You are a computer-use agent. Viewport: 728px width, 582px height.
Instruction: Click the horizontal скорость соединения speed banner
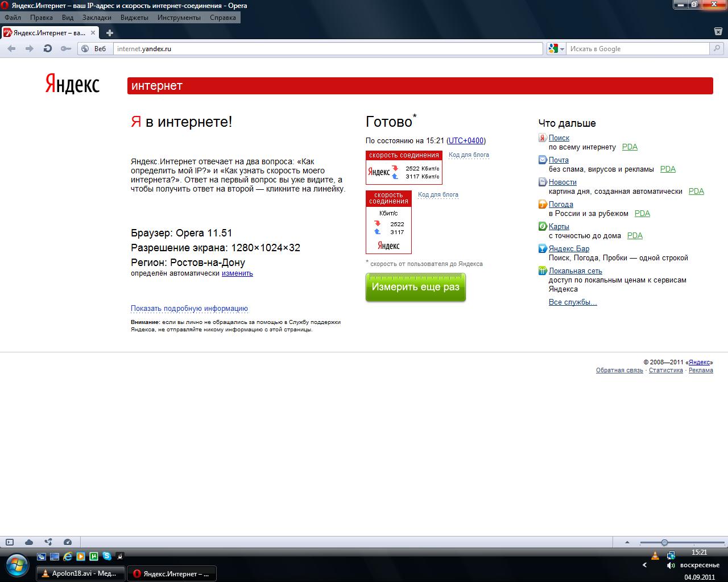tap(404, 168)
